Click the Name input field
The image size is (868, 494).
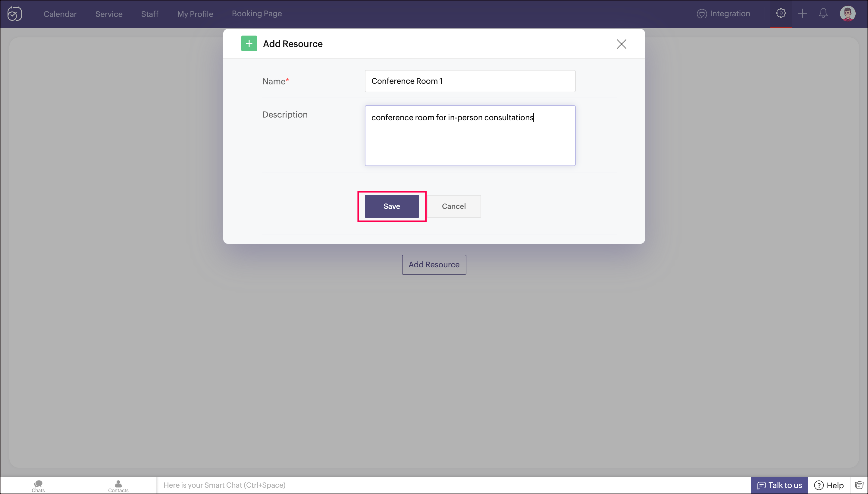[x=470, y=81]
